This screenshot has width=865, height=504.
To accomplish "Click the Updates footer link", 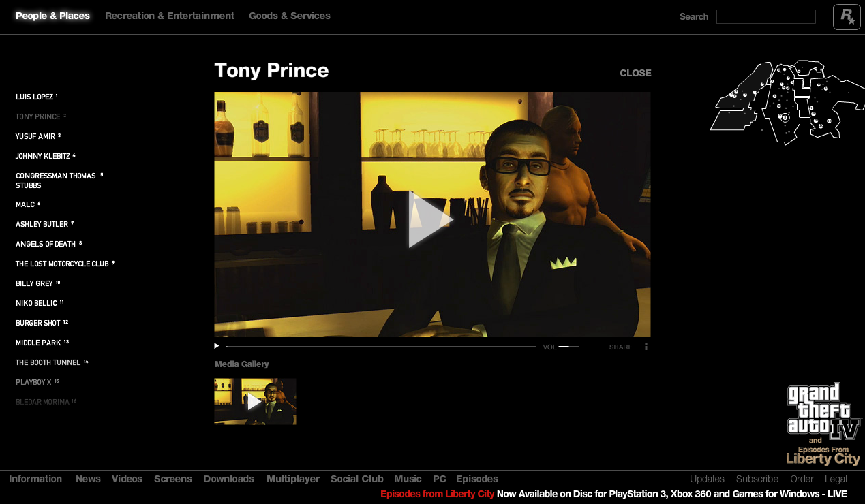I will pos(707,479).
